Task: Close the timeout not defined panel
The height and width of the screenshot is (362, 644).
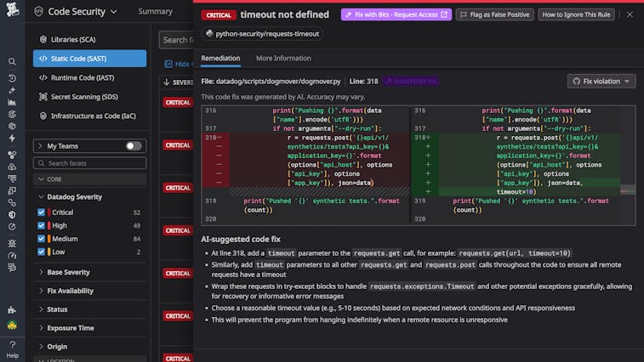Action: pos(630,14)
